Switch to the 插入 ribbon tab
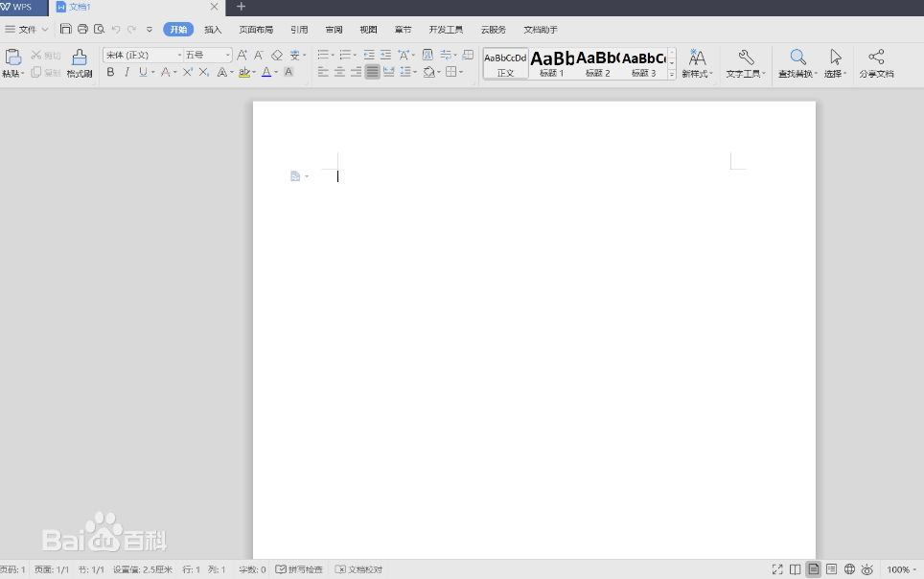The width and height of the screenshot is (924, 579). (213, 30)
